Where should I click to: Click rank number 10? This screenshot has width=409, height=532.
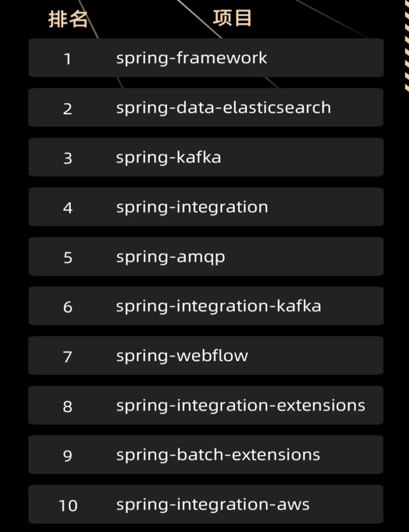coord(68,505)
